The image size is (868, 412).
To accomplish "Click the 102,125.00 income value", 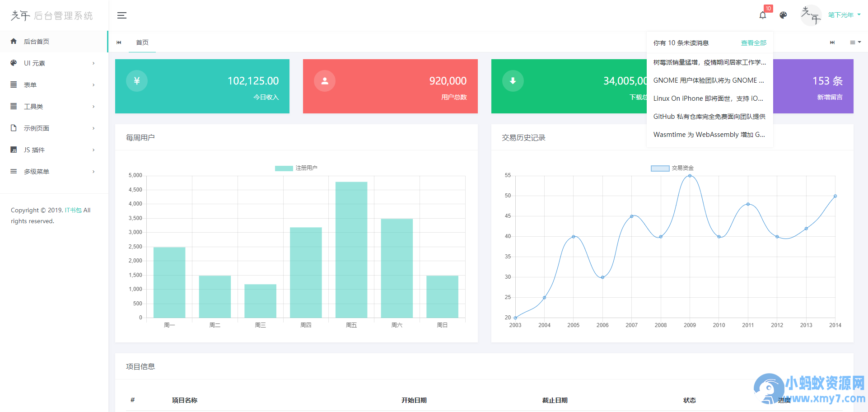I will (253, 81).
